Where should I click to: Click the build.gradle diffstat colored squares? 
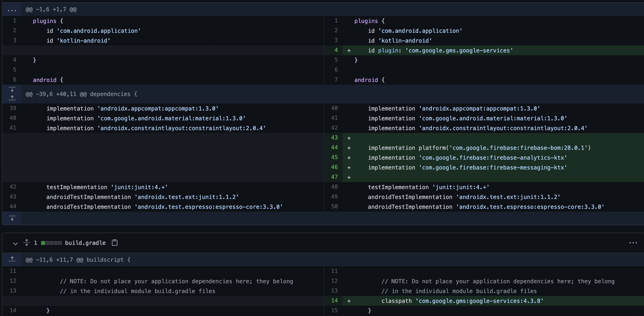51,243
